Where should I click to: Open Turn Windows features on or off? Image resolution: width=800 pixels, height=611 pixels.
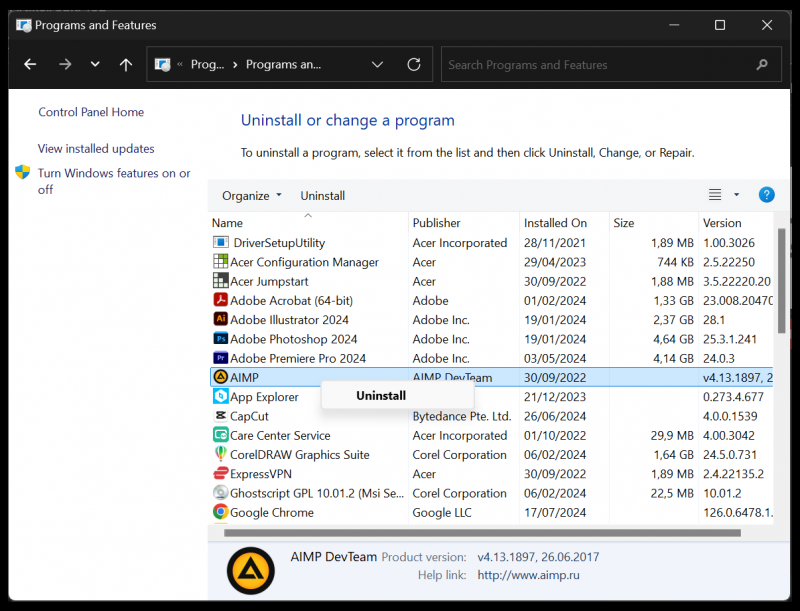tap(114, 181)
